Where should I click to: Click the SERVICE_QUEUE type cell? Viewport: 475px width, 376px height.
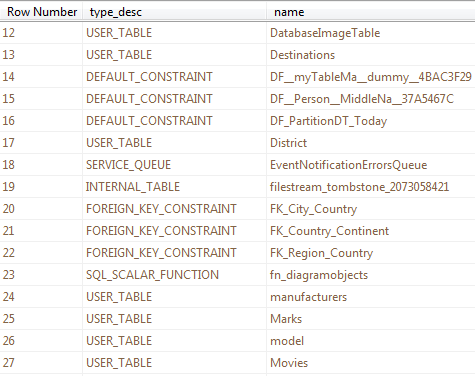(174, 165)
